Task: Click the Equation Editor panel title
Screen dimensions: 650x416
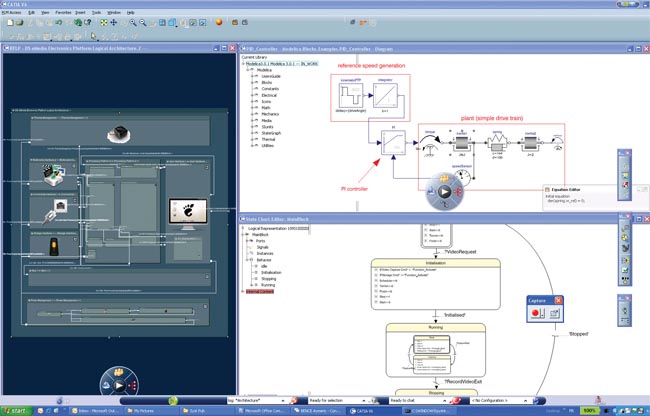Action: 566,189
